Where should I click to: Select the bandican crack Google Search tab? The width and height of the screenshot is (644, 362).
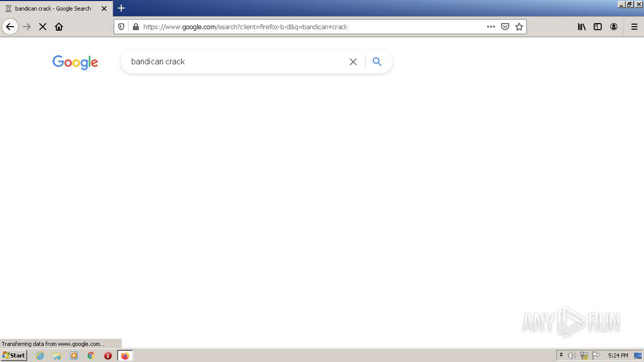click(56, 9)
